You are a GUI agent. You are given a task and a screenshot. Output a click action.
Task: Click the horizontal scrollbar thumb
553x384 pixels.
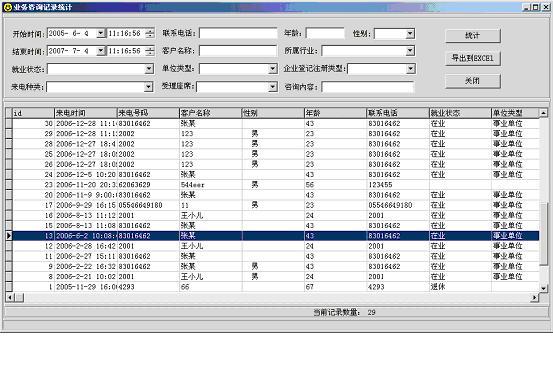click(19, 298)
